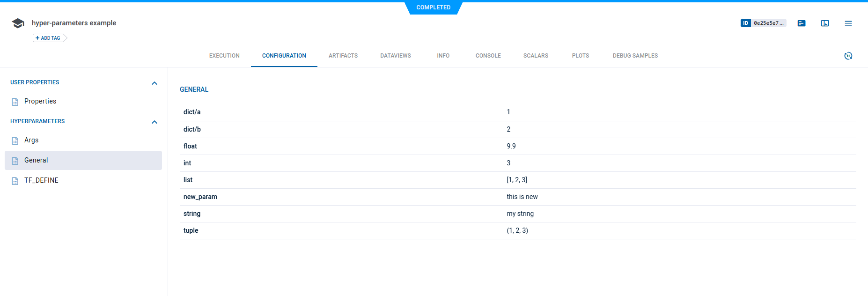Open the hamburger actions menu

coord(848,23)
